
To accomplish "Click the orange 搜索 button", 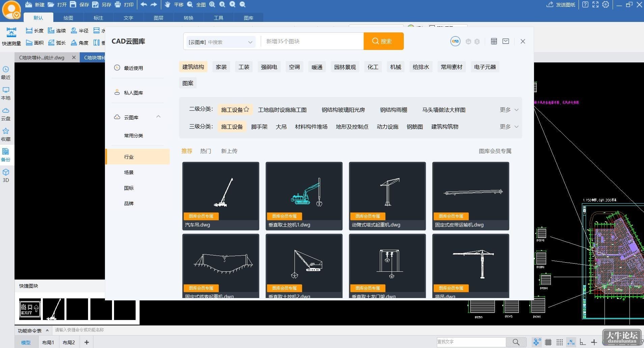I will click(x=384, y=41).
